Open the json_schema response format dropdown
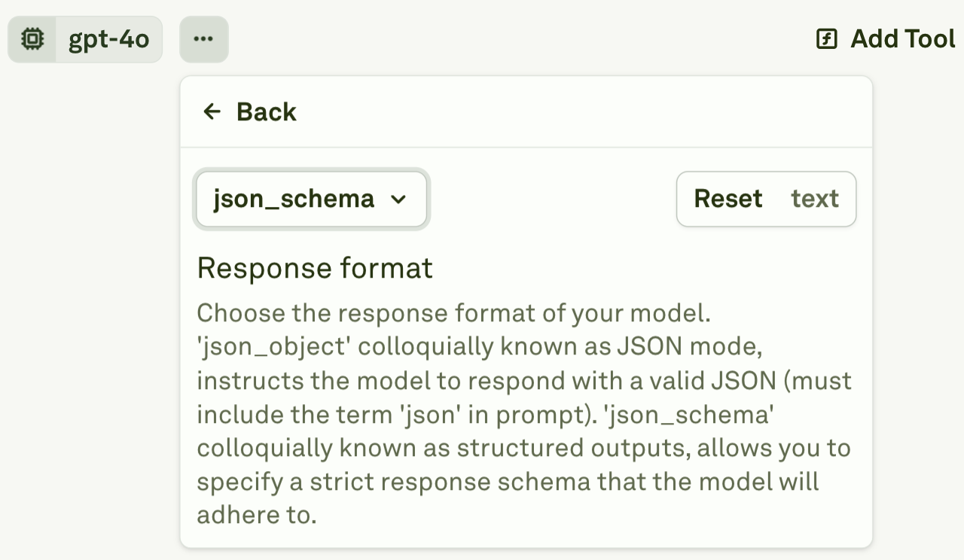This screenshot has height=560, width=964. [310, 199]
